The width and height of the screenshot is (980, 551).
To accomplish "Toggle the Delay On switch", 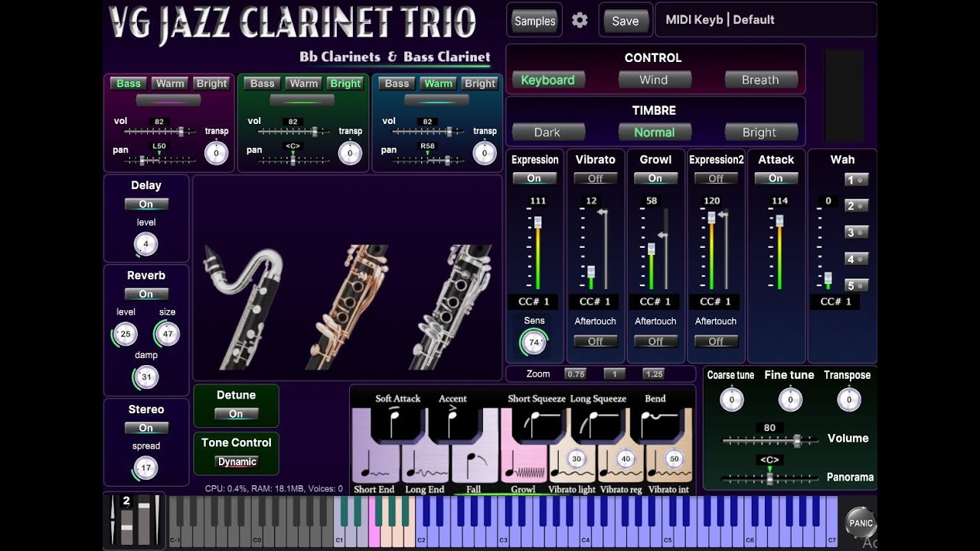I will coord(146,204).
